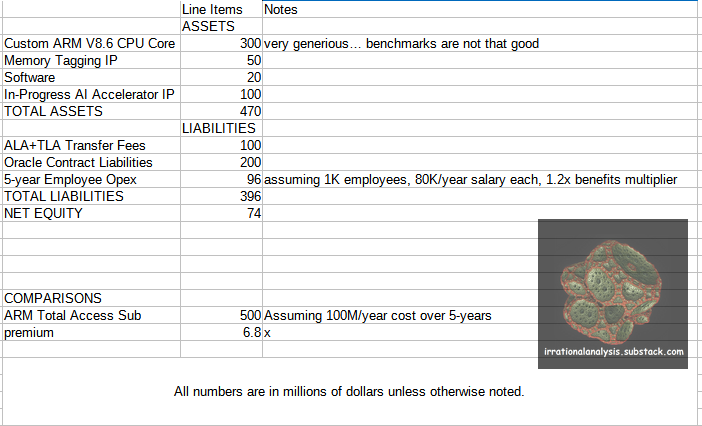Select the total liabilities value 396
The height and width of the screenshot is (426, 702).
pyautogui.click(x=221, y=196)
